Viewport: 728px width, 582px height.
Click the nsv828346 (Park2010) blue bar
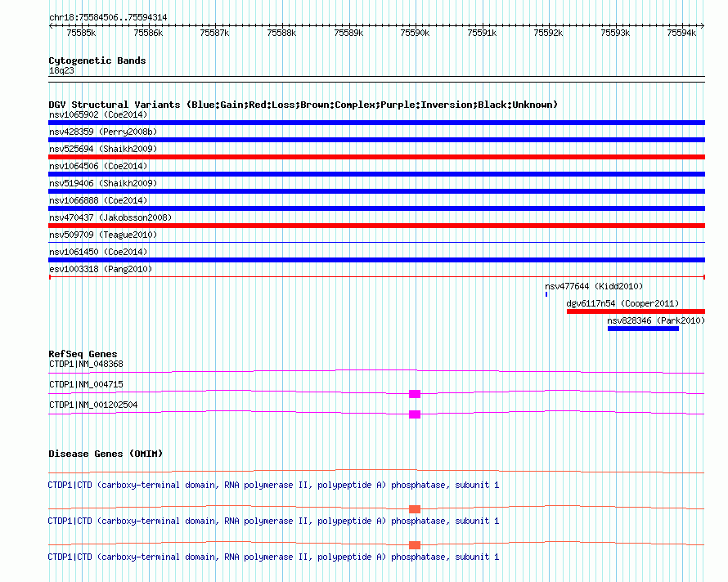click(x=644, y=329)
